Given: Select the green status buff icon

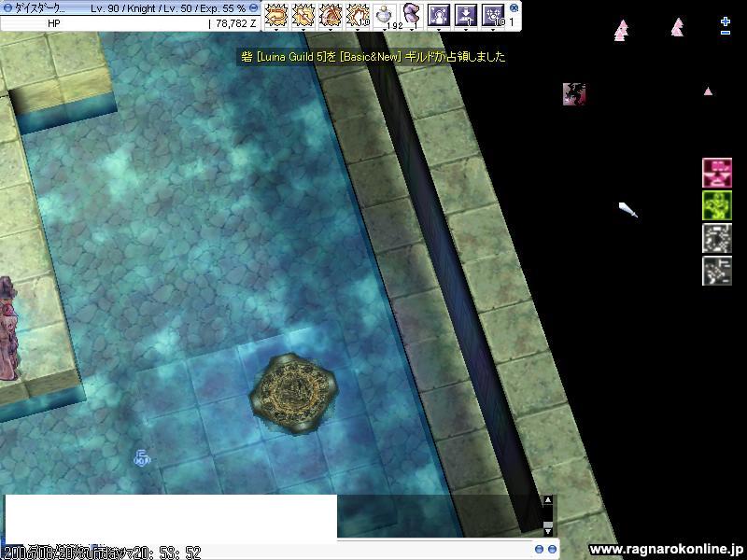Looking at the screenshot, I should 717,205.
